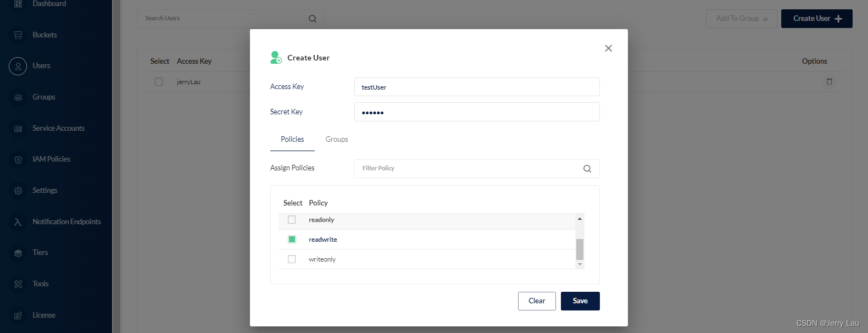Open the Users sidebar icon
This screenshot has width=868, height=333.
(x=18, y=66)
